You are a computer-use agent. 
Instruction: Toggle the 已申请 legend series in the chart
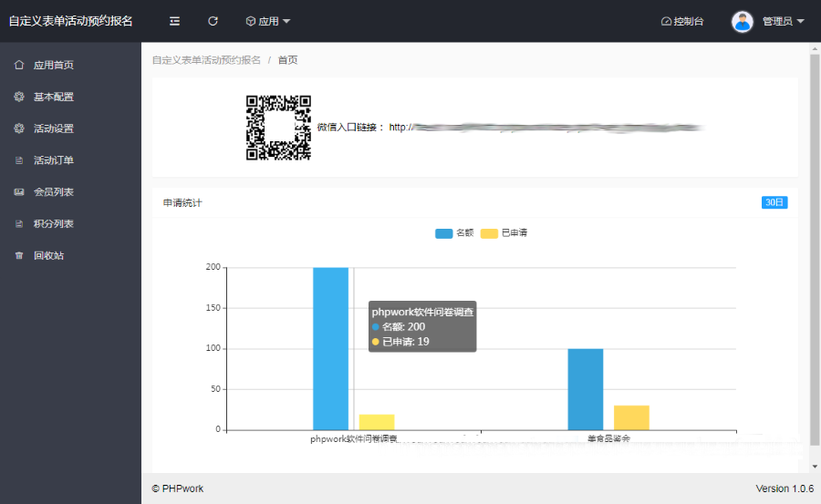(x=504, y=233)
